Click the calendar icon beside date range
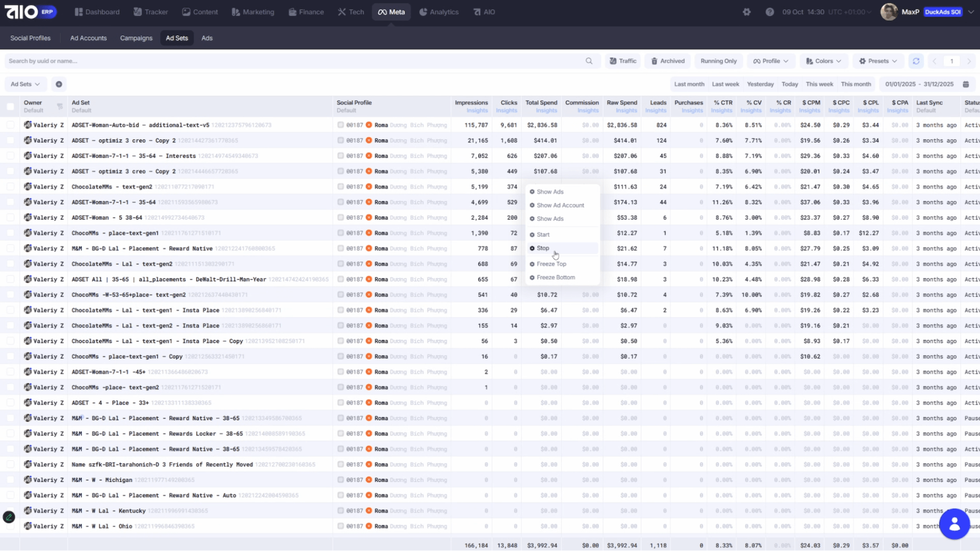The width and height of the screenshot is (980, 551). point(966,84)
